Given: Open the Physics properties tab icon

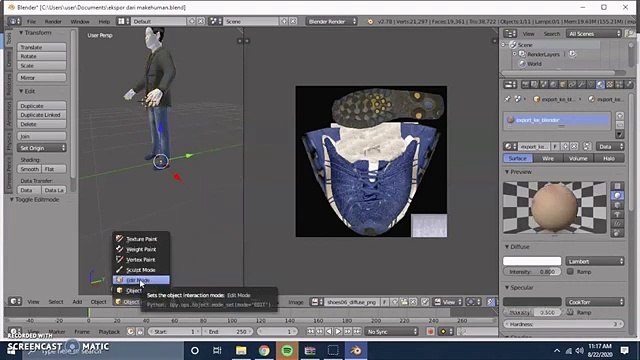Looking at the screenshot, I should (x=629, y=84).
